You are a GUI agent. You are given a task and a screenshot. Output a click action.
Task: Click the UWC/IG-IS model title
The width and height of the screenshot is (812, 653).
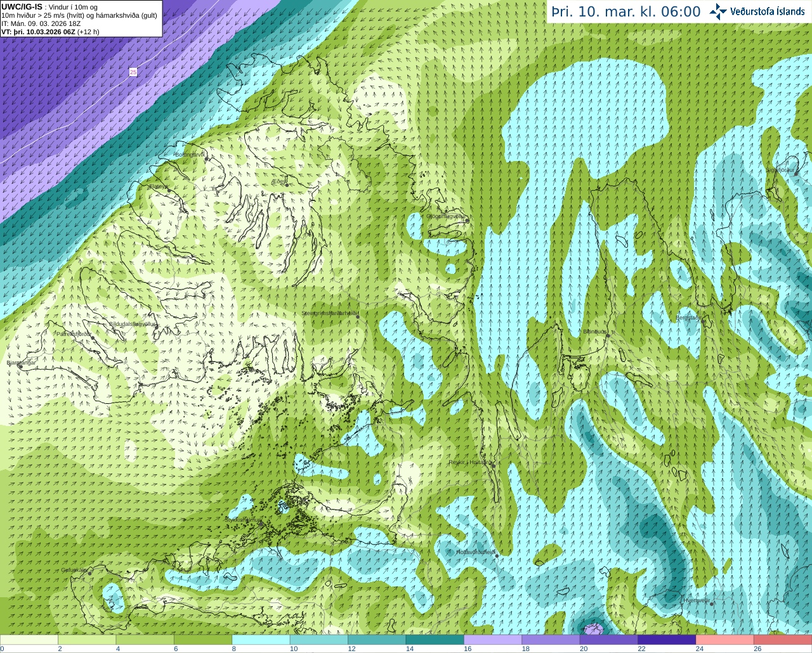tap(22, 6)
